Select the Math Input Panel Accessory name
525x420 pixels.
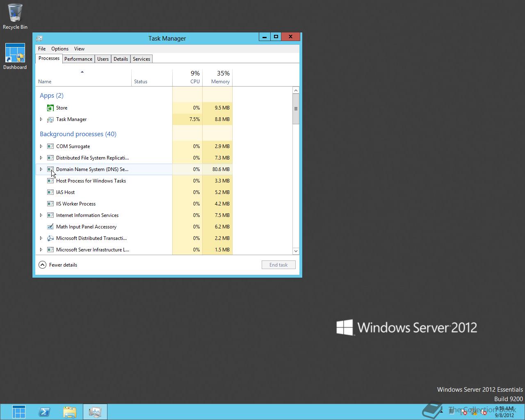click(x=86, y=227)
